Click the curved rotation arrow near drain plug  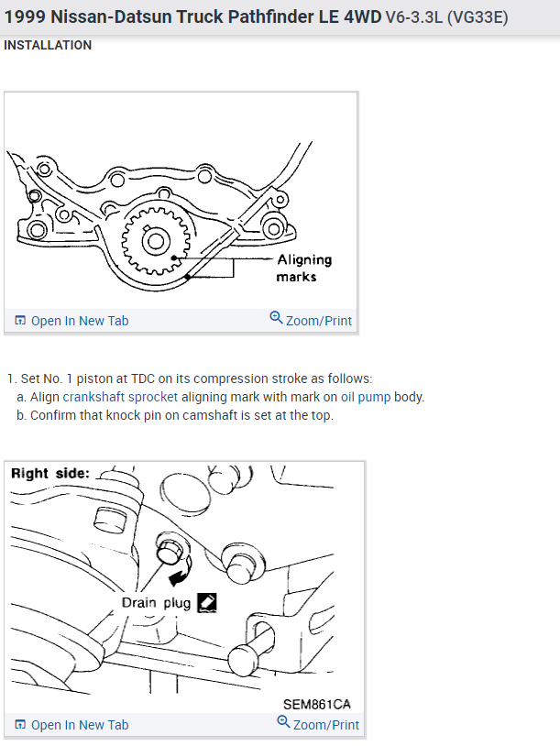pyautogui.click(x=181, y=573)
